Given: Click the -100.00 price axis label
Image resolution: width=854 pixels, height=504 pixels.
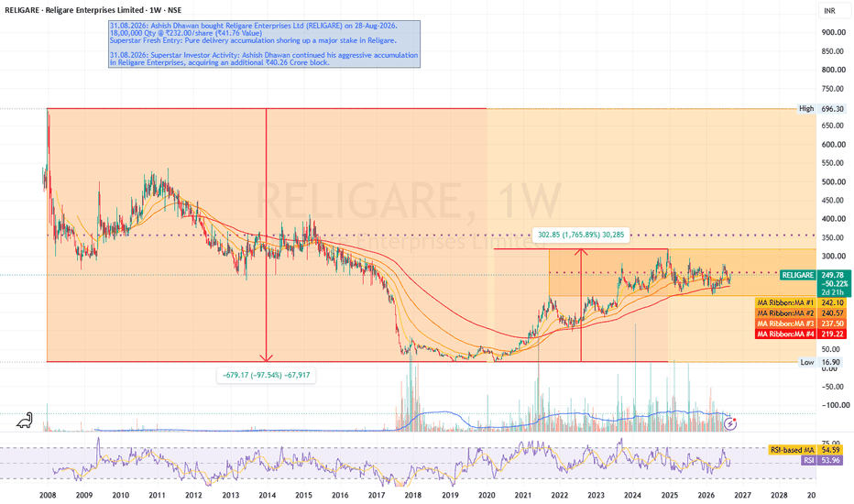Looking at the screenshot, I should (835, 405).
